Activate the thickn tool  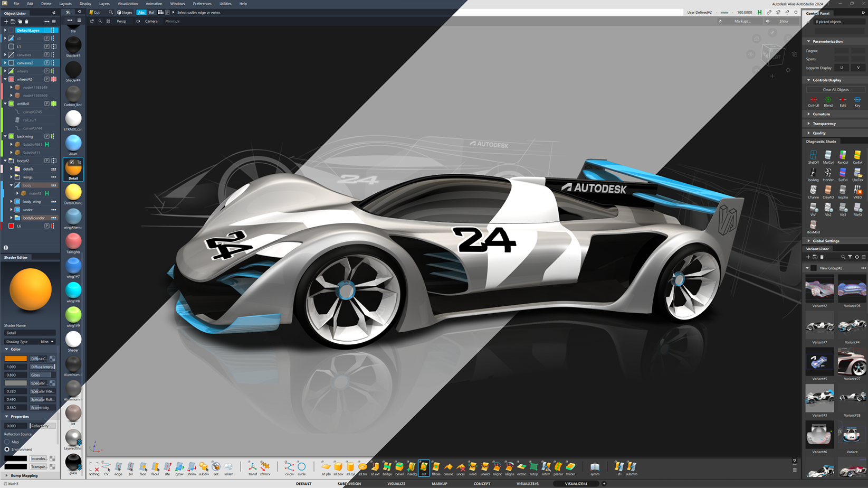pyautogui.click(x=570, y=468)
